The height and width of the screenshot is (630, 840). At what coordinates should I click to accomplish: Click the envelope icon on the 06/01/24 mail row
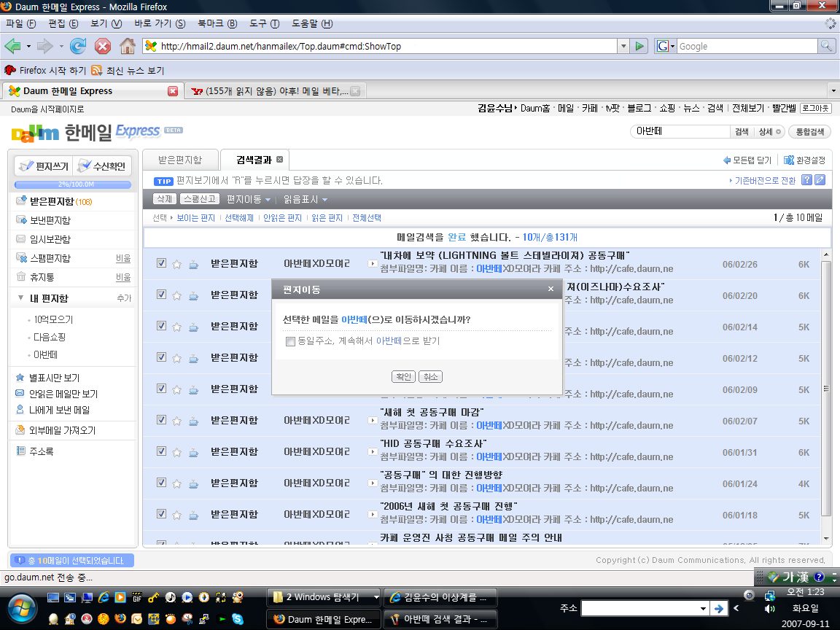(x=193, y=483)
